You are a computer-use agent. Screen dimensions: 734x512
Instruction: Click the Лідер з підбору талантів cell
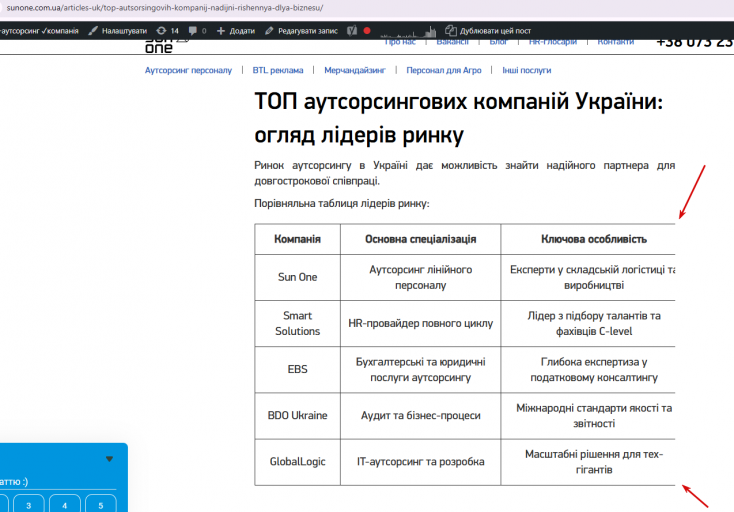[x=588, y=323]
